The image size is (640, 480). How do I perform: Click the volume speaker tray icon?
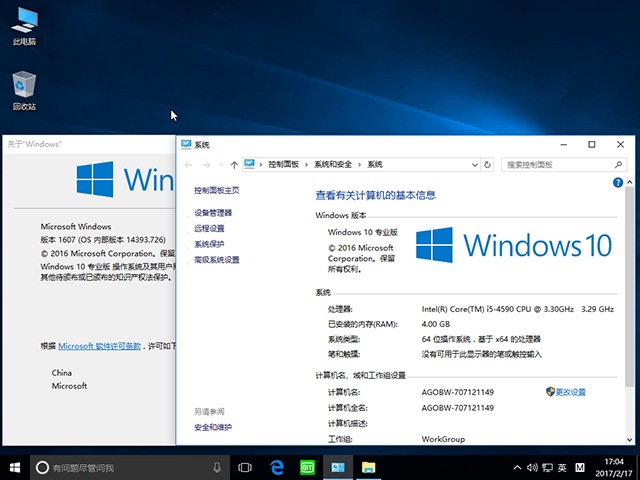532,467
